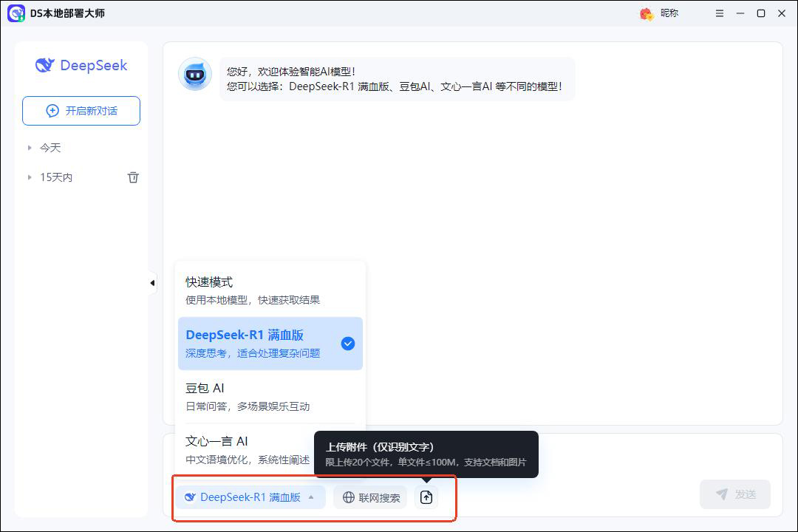Expand the 今天 conversation group
Image resolution: width=798 pixels, height=532 pixels.
tap(50, 147)
